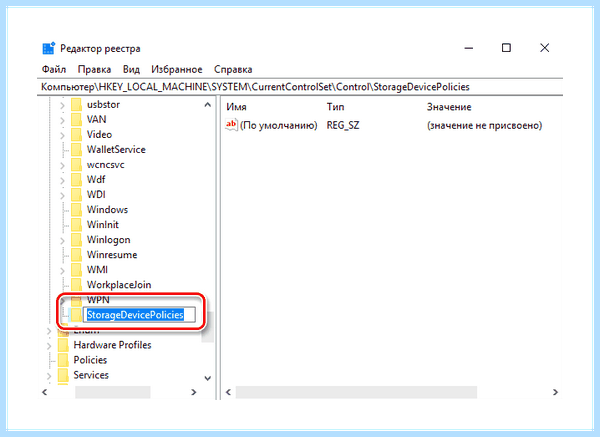Click the WinInit folder icon
The image size is (600, 437).
[x=77, y=225]
